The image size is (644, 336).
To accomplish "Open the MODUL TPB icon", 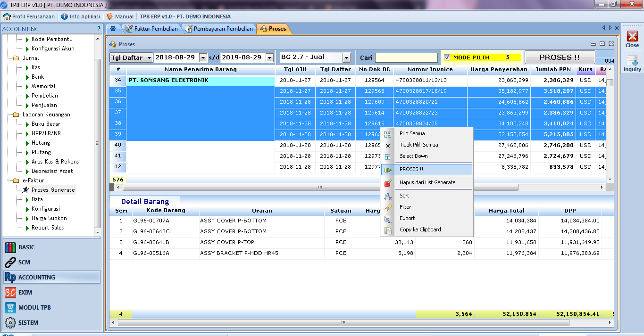I will 10,308.
